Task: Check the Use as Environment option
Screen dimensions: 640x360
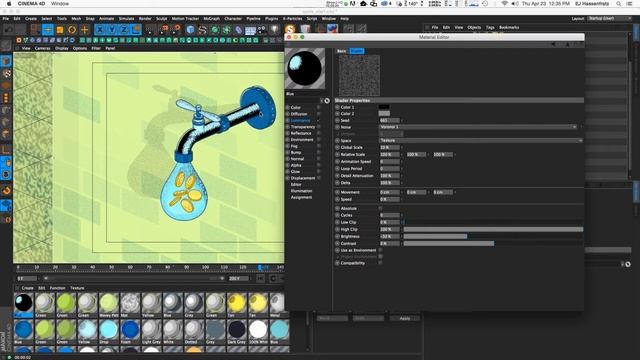Action: pos(380,250)
